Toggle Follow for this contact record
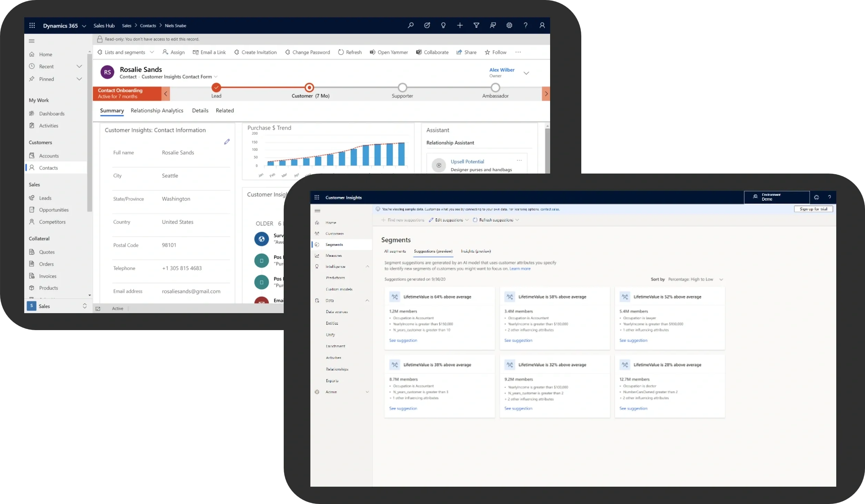865x504 pixels. (495, 52)
